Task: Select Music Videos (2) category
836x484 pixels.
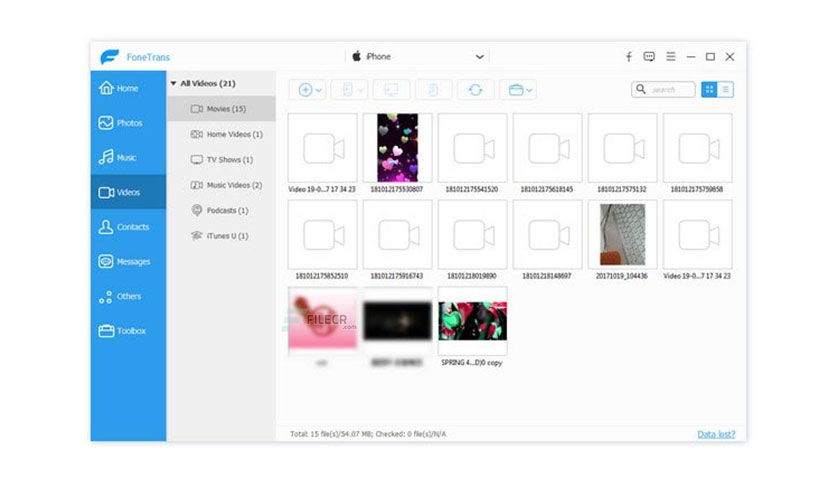Action: 221,185
